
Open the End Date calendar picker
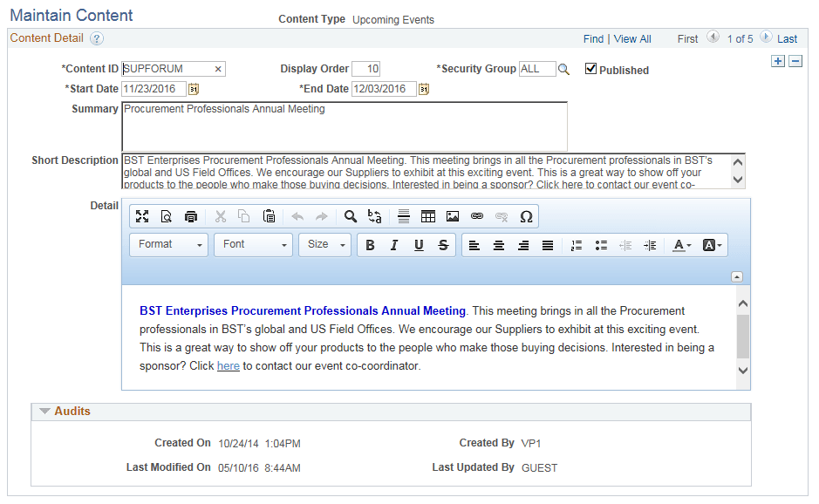pos(424,88)
